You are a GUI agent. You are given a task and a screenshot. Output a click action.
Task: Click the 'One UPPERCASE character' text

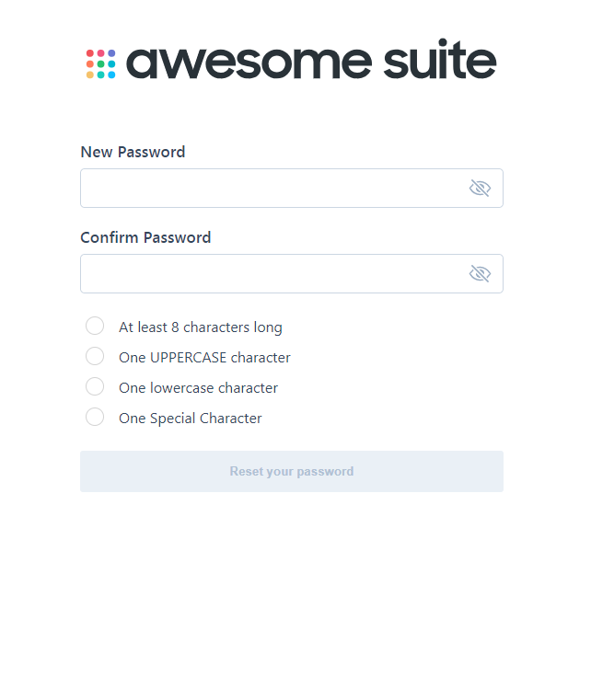204,358
